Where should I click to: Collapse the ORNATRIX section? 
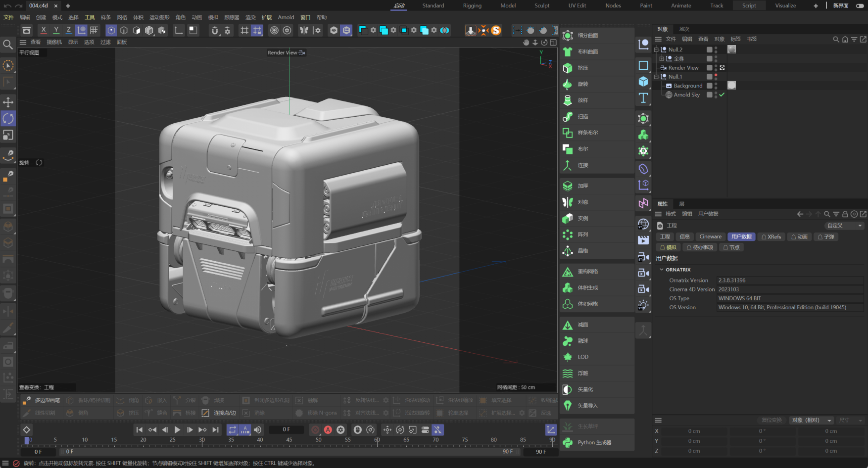[662, 270]
